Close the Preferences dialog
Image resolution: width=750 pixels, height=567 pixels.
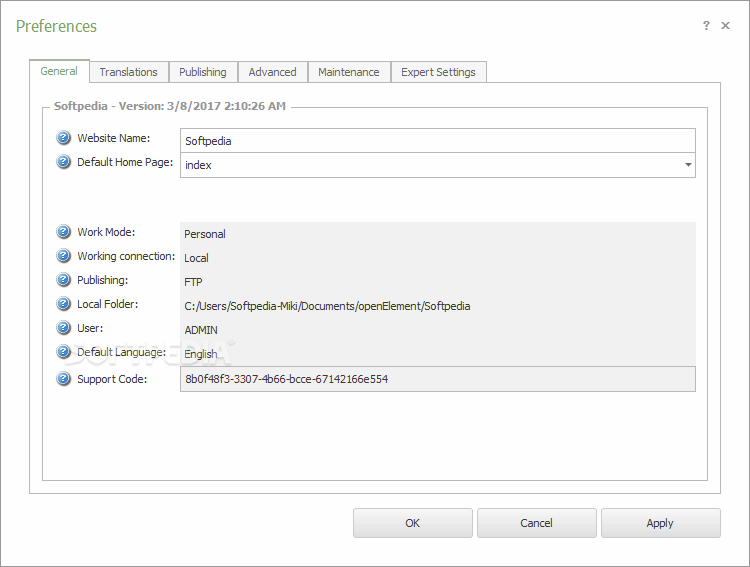point(725,25)
